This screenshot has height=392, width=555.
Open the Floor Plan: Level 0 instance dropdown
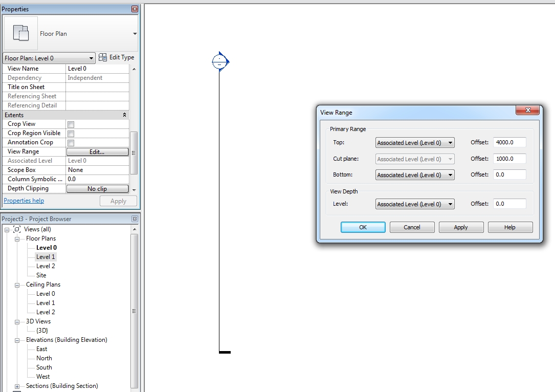[x=49, y=58]
